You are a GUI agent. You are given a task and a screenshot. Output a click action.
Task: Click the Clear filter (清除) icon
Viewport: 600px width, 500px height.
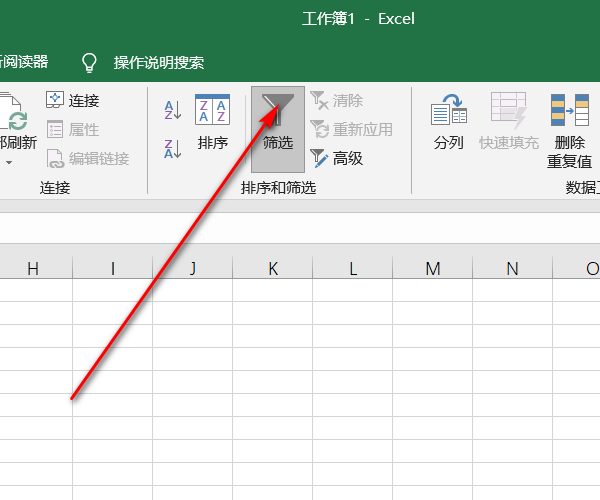[x=319, y=101]
